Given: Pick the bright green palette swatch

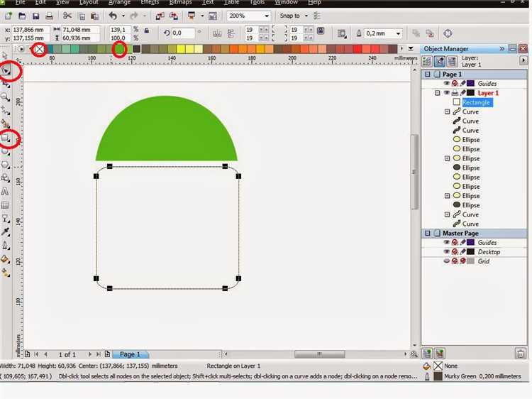Looking at the screenshot, I should pos(119,49).
